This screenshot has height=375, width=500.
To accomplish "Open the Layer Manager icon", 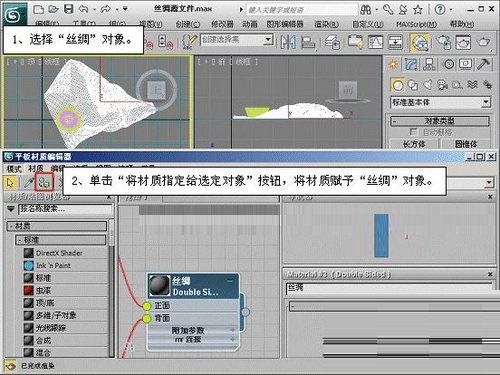I will (332, 43).
